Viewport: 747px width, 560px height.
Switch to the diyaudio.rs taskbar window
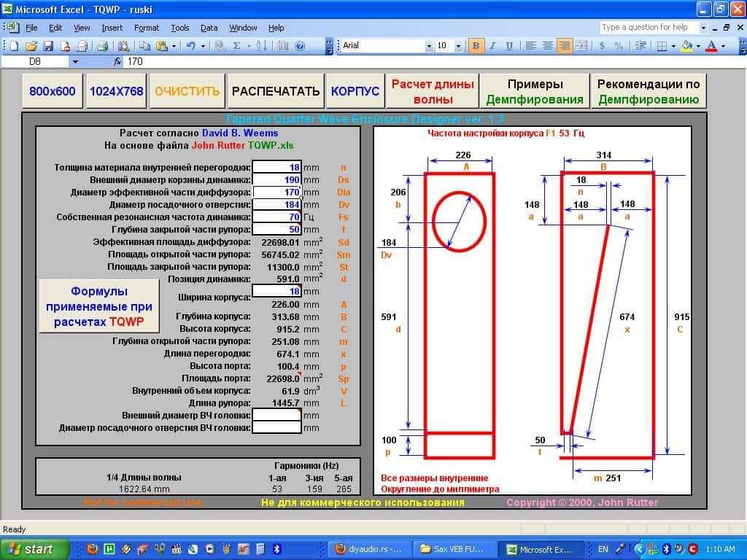pyautogui.click(x=368, y=549)
